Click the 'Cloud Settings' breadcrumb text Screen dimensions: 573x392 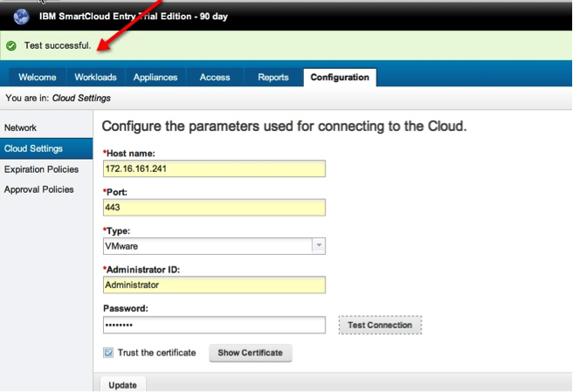click(81, 99)
